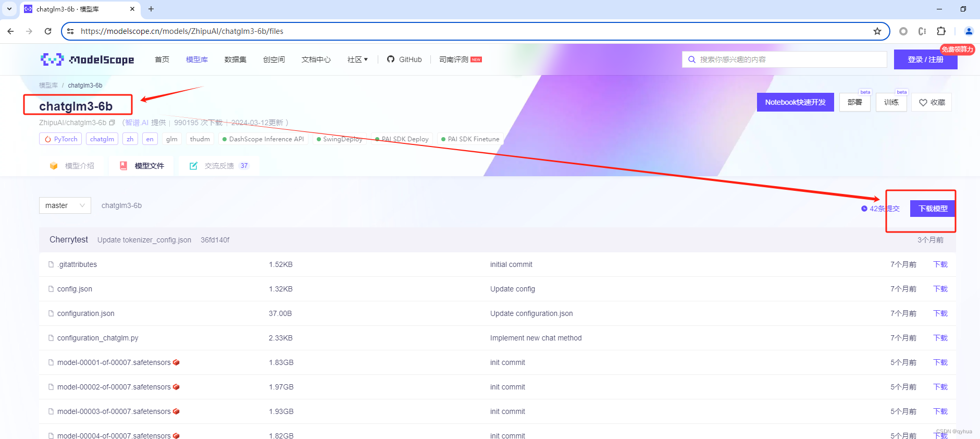Download the configuration.json file
The height and width of the screenshot is (439, 980).
point(940,313)
